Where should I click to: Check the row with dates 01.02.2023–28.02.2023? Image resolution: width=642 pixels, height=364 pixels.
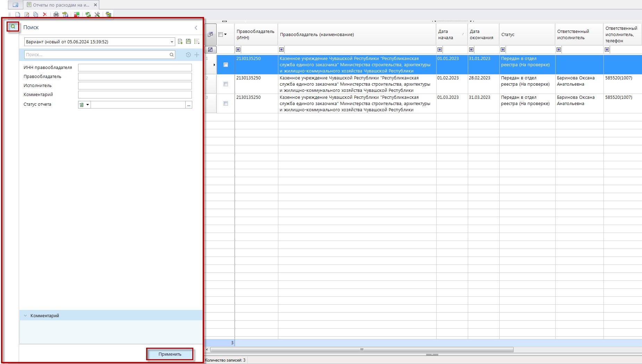226,84
